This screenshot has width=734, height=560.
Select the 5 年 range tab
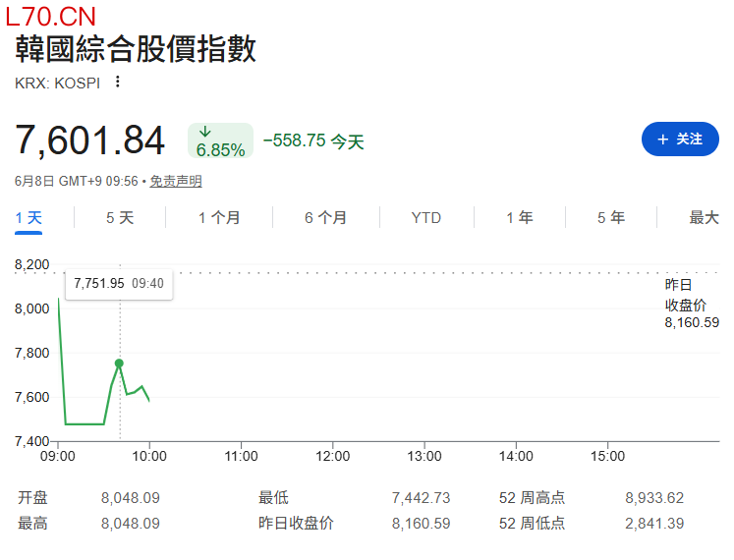(611, 218)
